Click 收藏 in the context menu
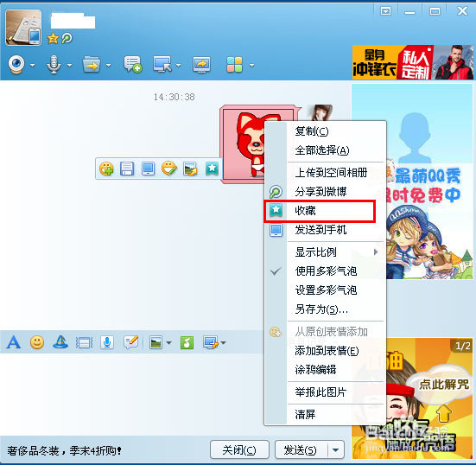 pyautogui.click(x=326, y=211)
